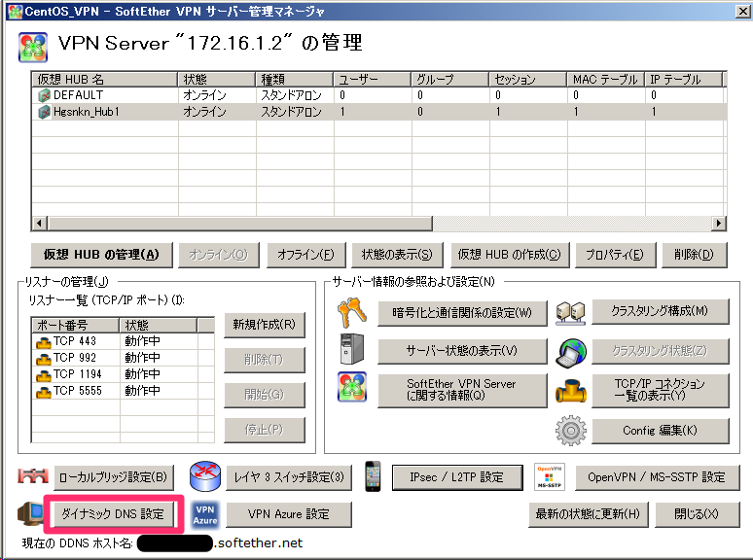Select the TCP 1194 listener row

tap(123, 374)
